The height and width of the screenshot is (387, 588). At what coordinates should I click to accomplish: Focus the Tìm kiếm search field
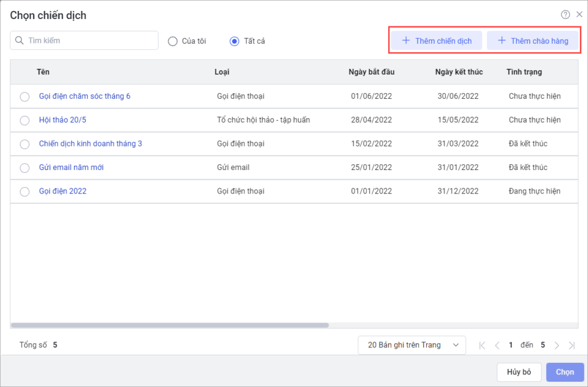click(84, 41)
